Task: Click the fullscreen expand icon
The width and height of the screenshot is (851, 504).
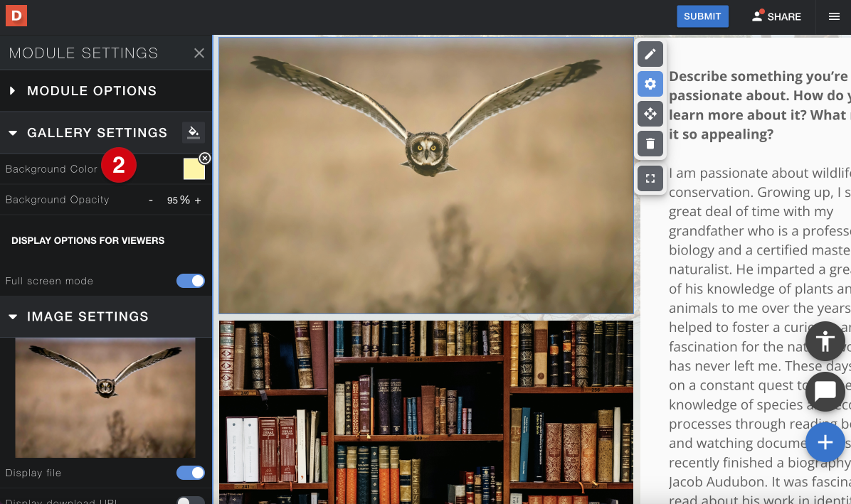Action: tap(650, 178)
